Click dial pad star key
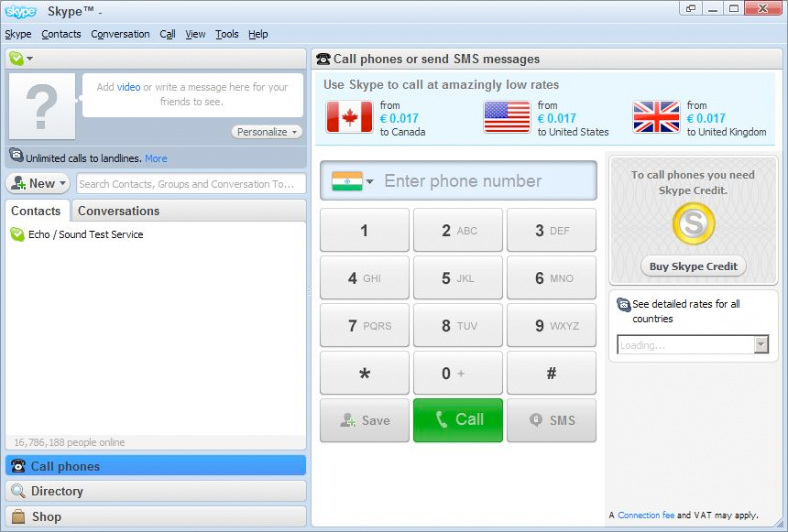 coord(365,373)
